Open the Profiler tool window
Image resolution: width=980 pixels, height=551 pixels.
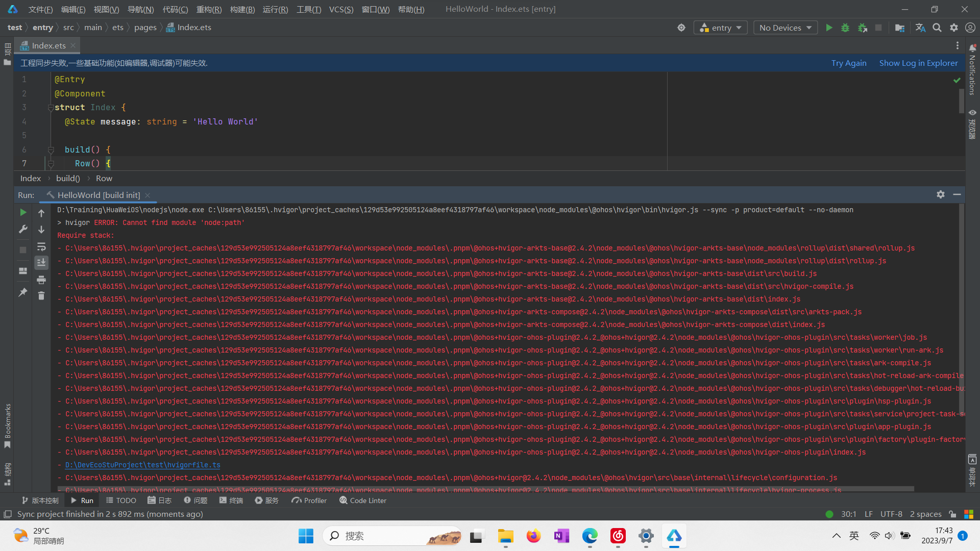[x=309, y=500]
